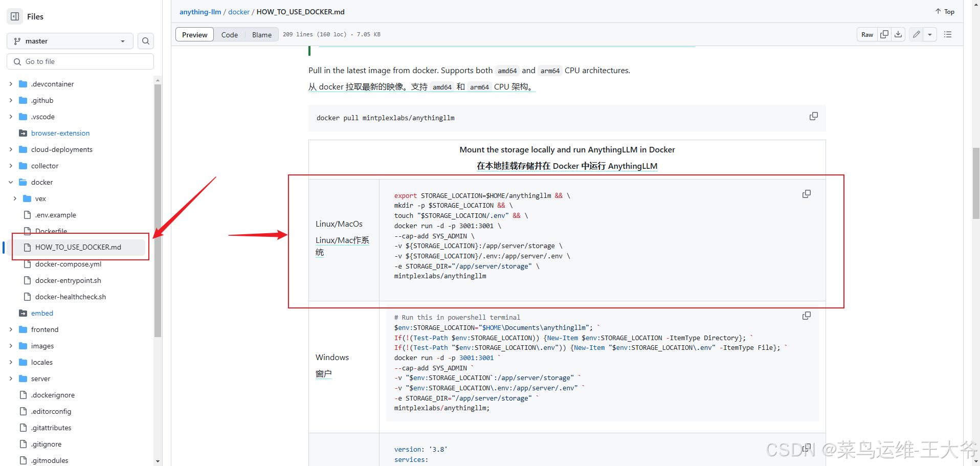980x466 pixels.
Task: Open the document outline list icon
Action: pos(948,34)
